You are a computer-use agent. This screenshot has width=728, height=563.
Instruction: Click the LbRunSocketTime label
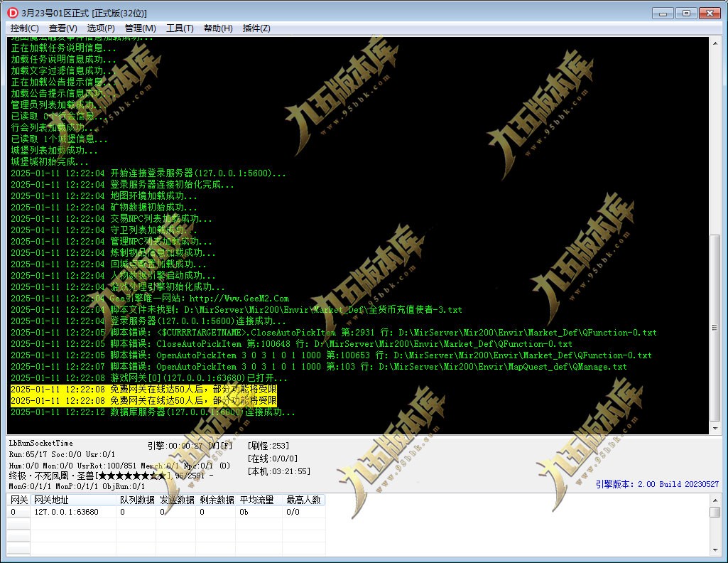41,443
